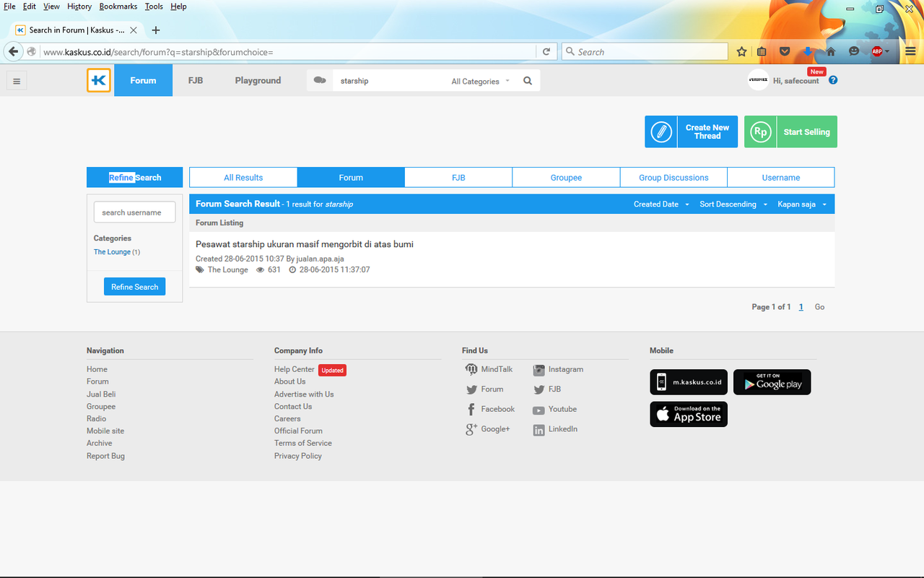Open the Kapan saja time filter

coord(801,204)
